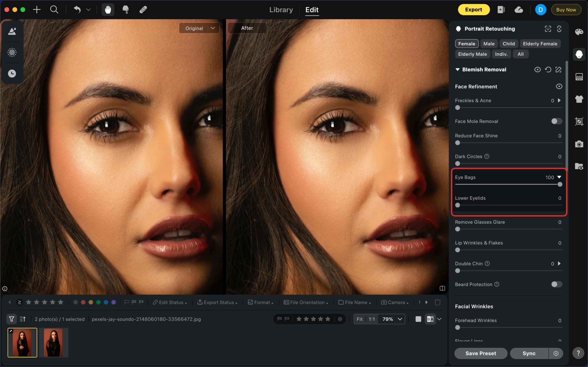Reset Blemish Removal with the undo icon

(x=548, y=70)
